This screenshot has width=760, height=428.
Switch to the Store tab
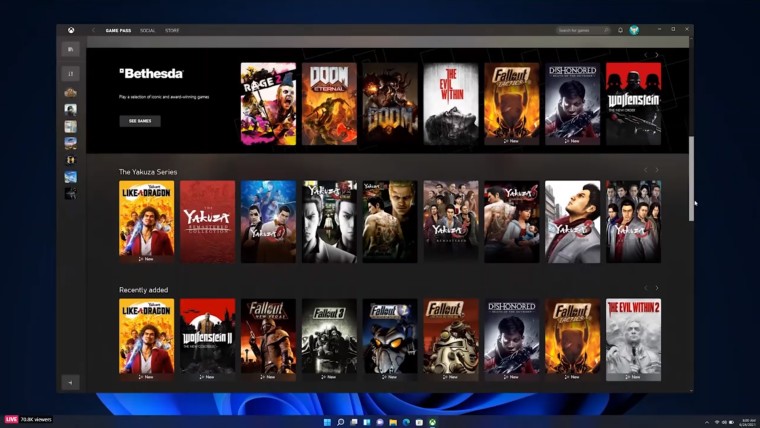point(173,30)
